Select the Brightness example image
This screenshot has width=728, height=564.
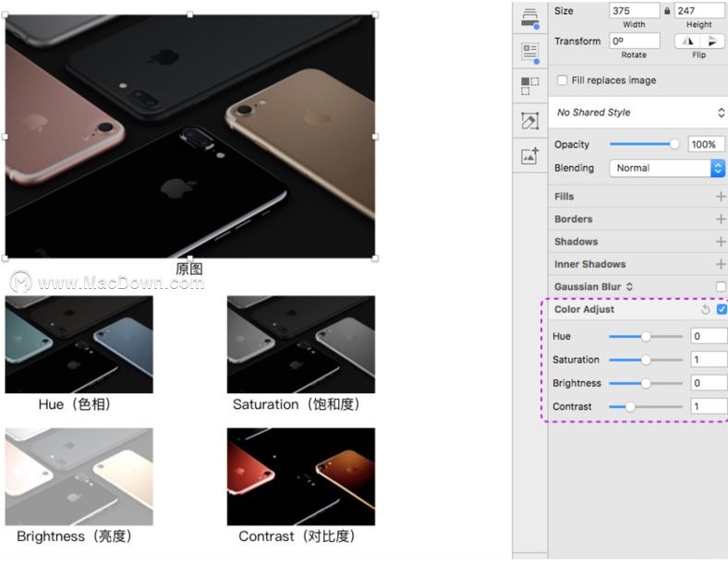coord(79,477)
